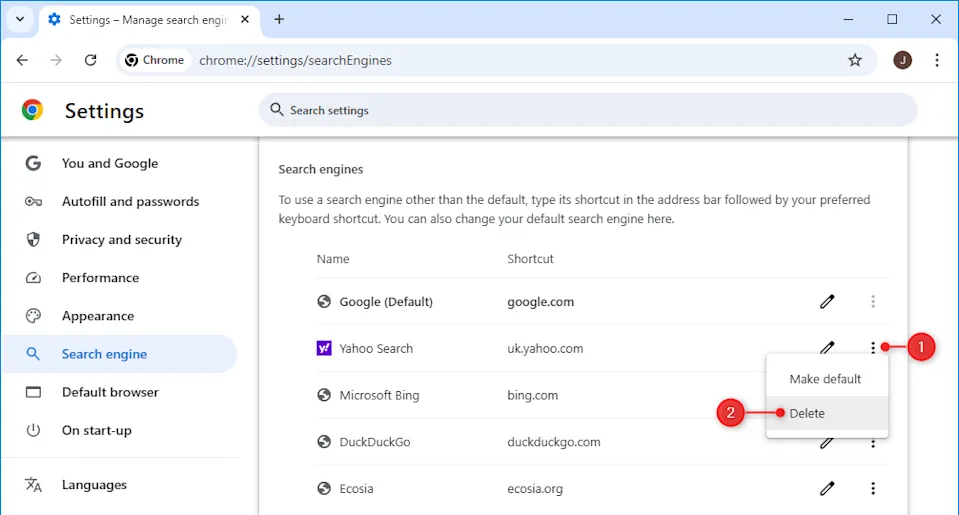Select Performance in the sidebar

(100, 278)
